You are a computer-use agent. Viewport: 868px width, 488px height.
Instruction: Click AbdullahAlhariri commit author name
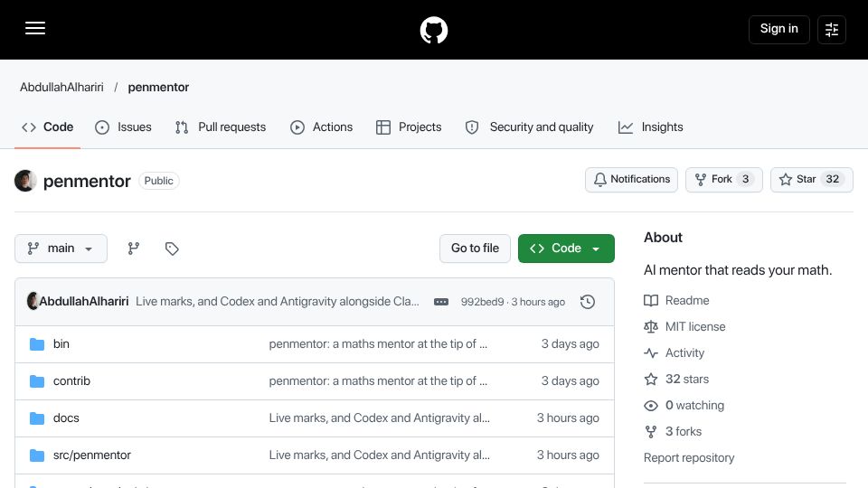pyautogui.click(x=83, y=302)
